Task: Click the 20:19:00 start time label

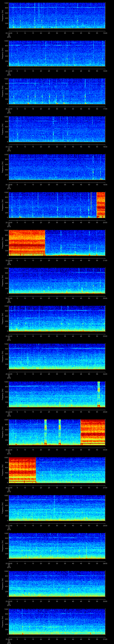Action: point(9,222)
